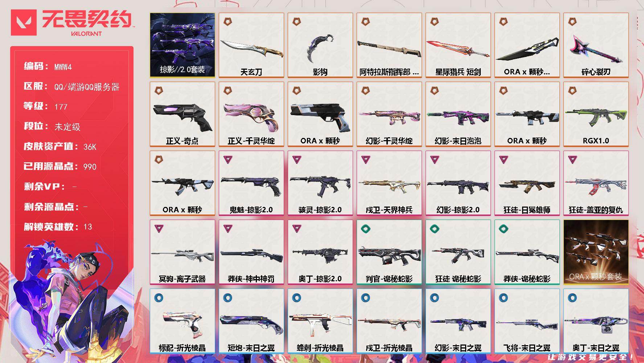This screenshot has height=363, width=644.
Task: Click the Valorant logo icon
Action: 24,22
